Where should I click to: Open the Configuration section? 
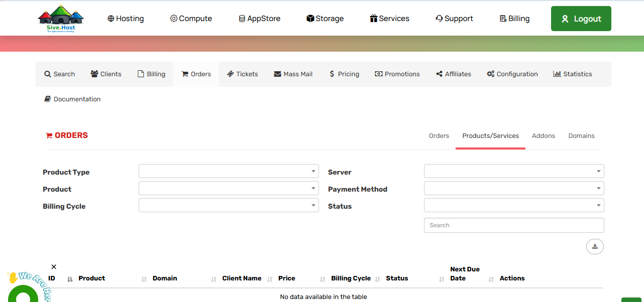pos(512,74)
